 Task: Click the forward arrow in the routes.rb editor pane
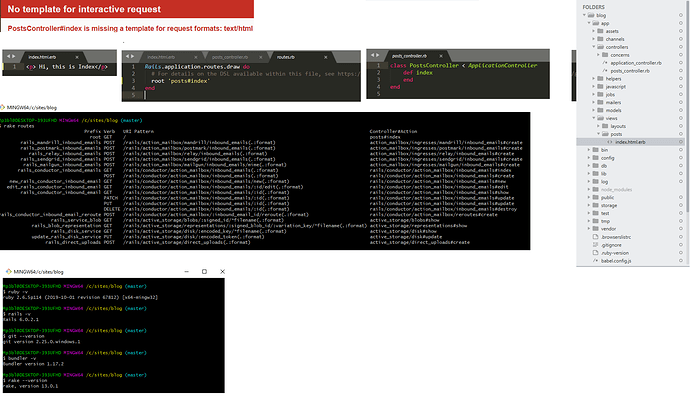point(133,56)
